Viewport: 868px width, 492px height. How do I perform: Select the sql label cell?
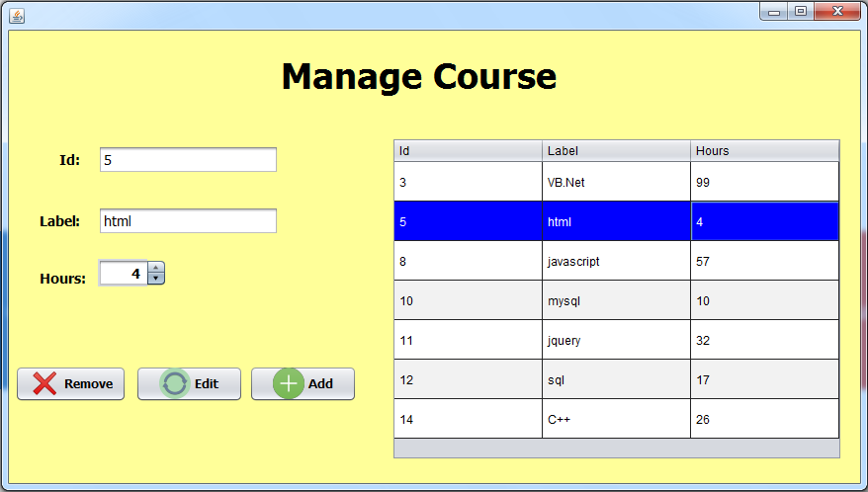tap(616, 379)
